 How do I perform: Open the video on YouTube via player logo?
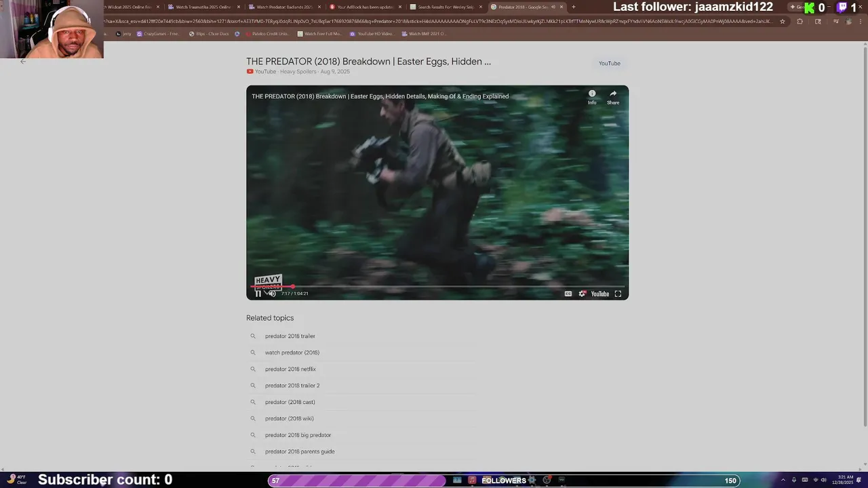[x=600, y=293]
